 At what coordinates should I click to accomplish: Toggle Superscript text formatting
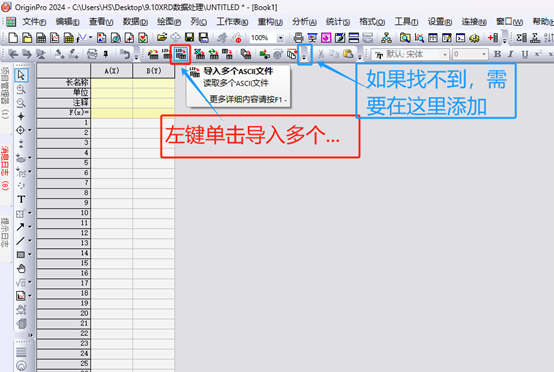[538, 54]
